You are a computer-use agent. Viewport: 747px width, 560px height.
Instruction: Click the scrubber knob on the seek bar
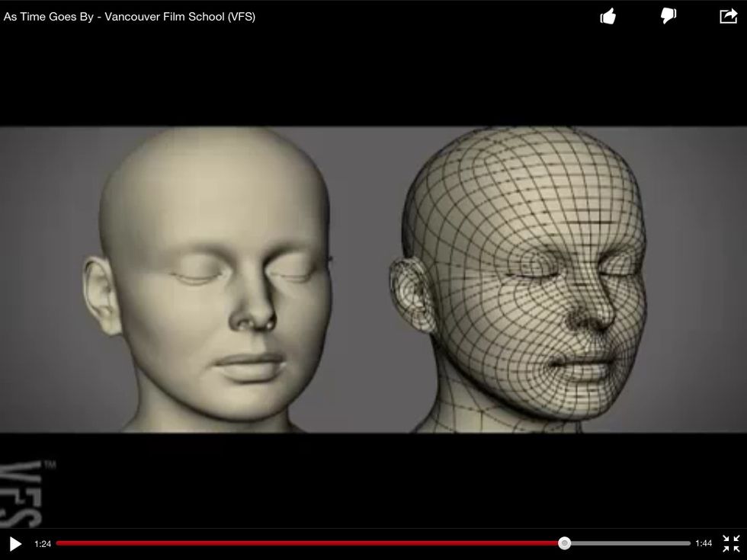[x=564, y=543]
